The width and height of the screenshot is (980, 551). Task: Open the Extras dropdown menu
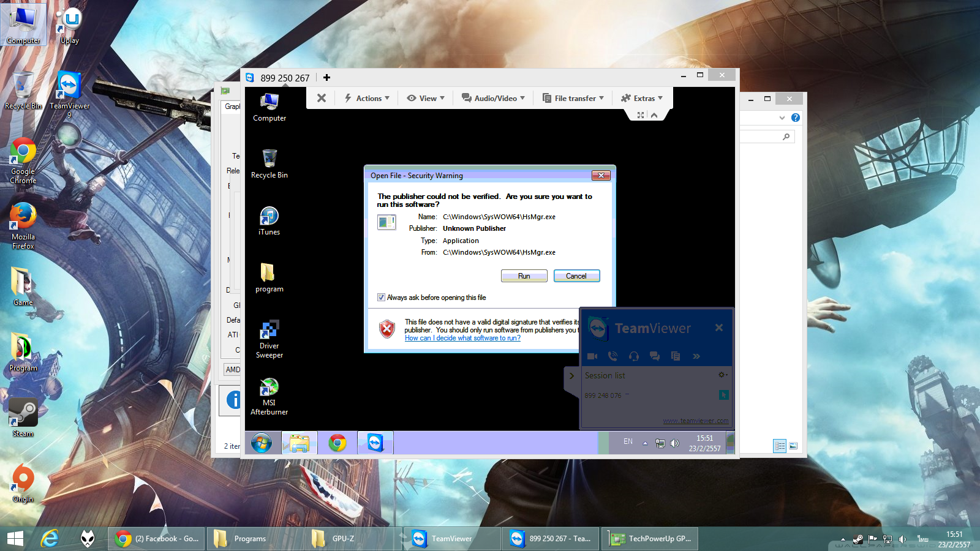pyautogui.click(x=642, y=98)
